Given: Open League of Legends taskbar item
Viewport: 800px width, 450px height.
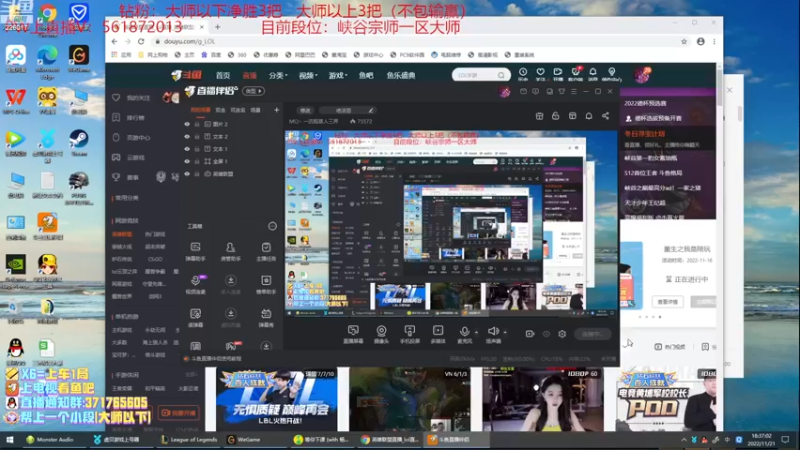Looking at the screenshot, I should pos(189,439).
